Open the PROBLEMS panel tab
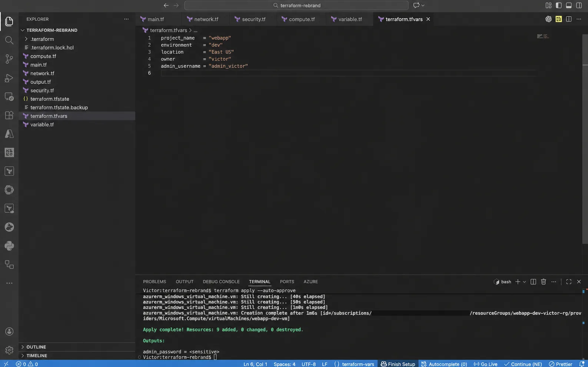588x367 pixels. (155, 282)
